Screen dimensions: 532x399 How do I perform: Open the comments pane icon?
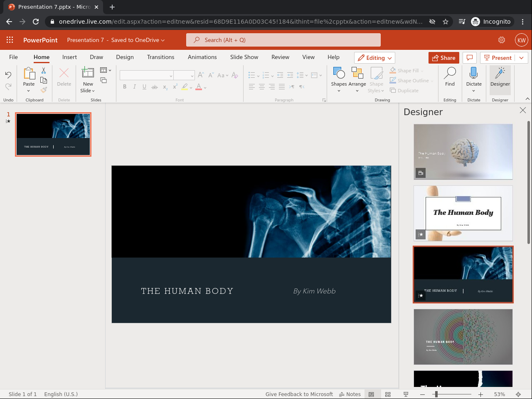point(469,58)
